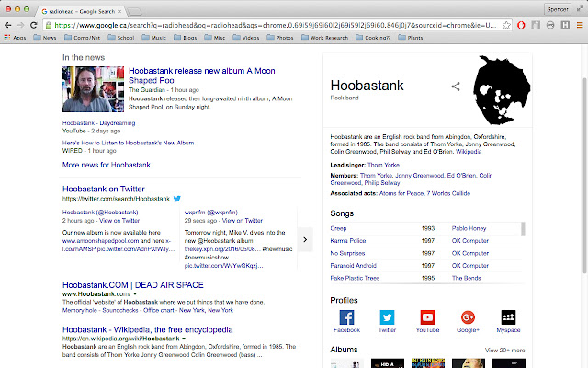The width and height of the screenshot is (588, 368).
Task: Open Hoobastank - Daydreaming YouTube link
Action: click(98, 123)
